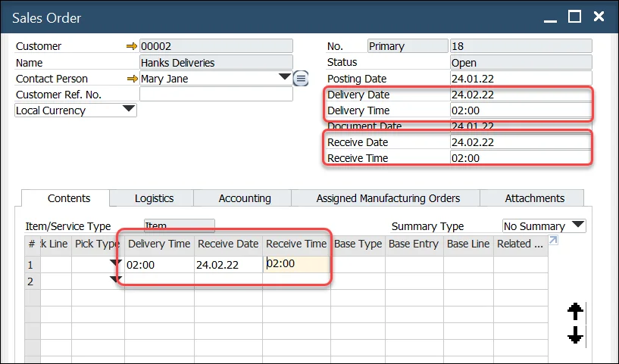Select Receive Date cell in row 1
Screen dimensions: 619x364
coord(228,265)
